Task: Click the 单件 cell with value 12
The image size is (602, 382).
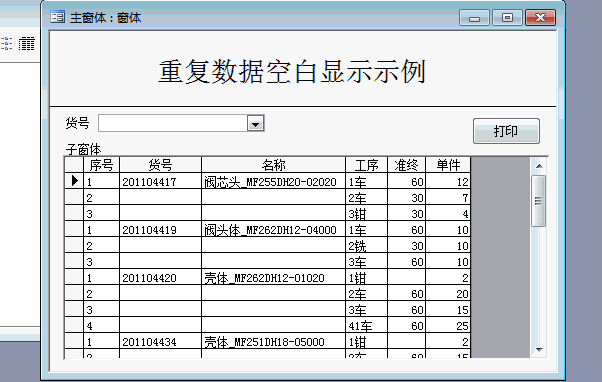Action: point(448,181)
